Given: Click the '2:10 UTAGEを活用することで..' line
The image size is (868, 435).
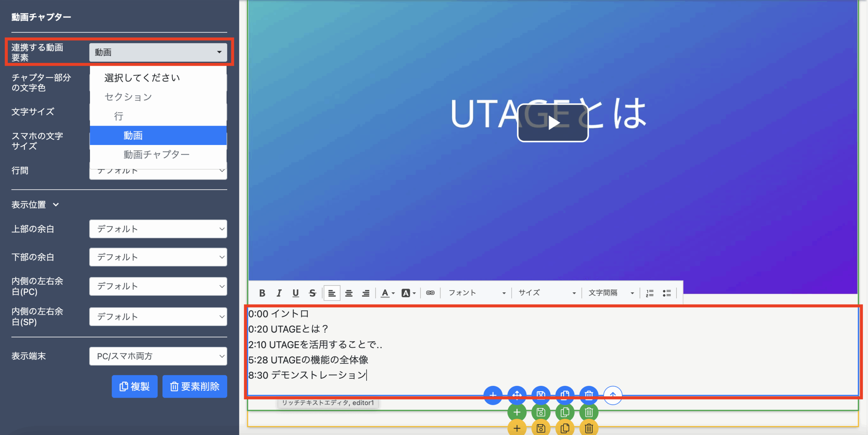Looking at the screenshot, I should [x=315, y=345].
